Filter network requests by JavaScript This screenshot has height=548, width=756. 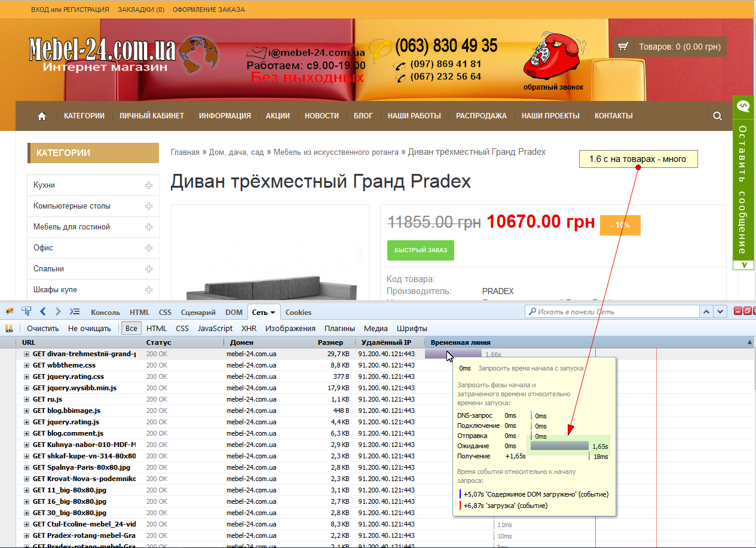pos(215,328)
